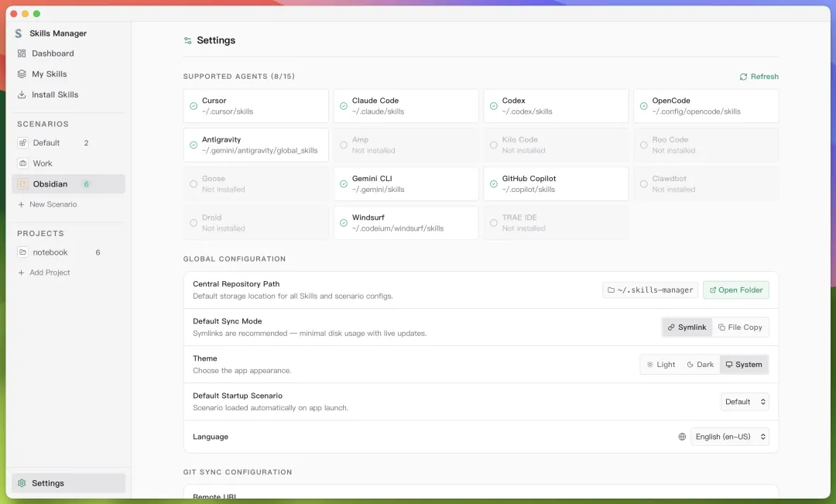836x504 pixels.
Task: Switch theme to System
Action: pyautogui.click(x=744, y=365)
